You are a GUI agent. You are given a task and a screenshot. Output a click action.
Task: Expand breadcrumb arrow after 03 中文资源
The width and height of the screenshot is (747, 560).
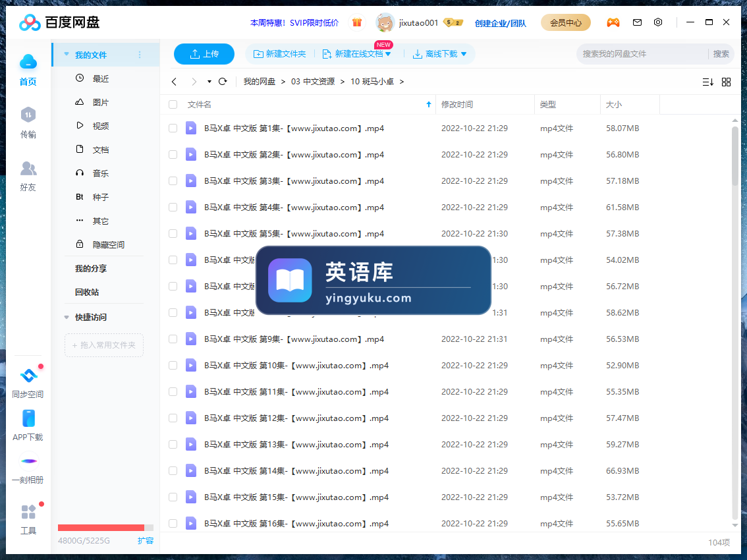coord(342,82)
